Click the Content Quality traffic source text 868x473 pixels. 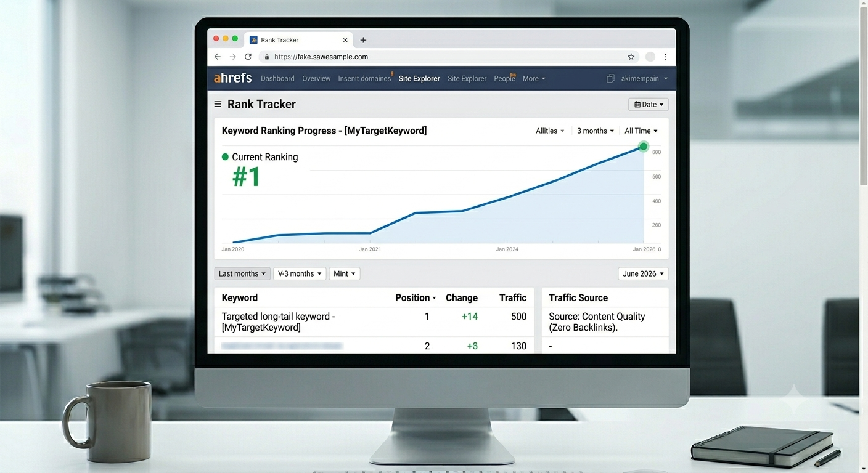pos(597,322)
